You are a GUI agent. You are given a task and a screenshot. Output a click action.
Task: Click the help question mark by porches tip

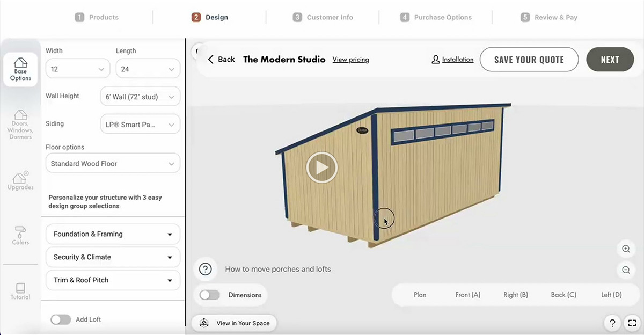coord(206,269)
